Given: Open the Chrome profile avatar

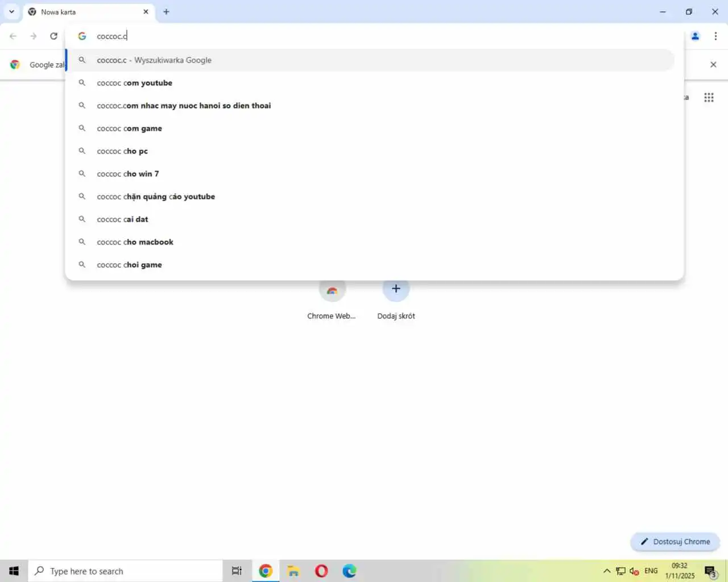Looking at the screenshot, I should click(695, 36).
